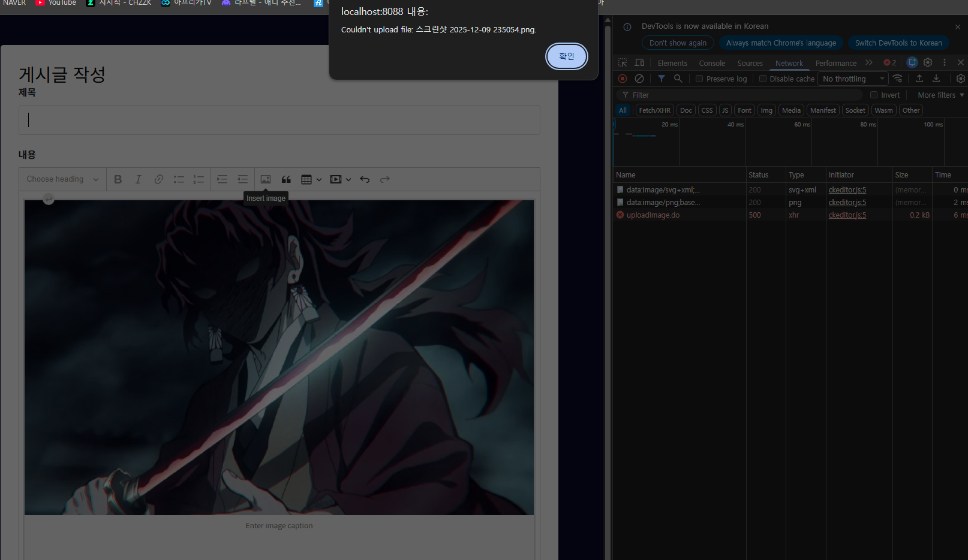Open the insert link tool
Viewport: 968px width, 560px height.
(159, 179)
